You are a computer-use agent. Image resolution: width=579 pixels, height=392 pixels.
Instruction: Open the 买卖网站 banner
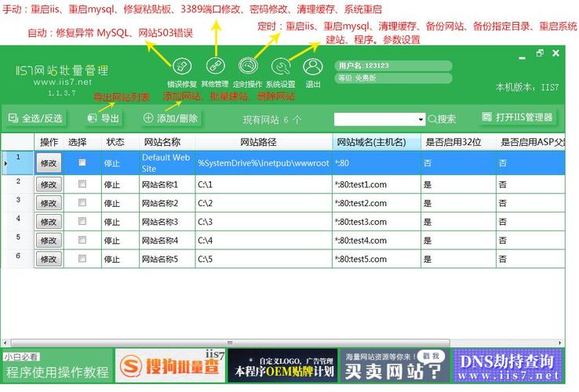pyautogui.click(x=395, y=366)
